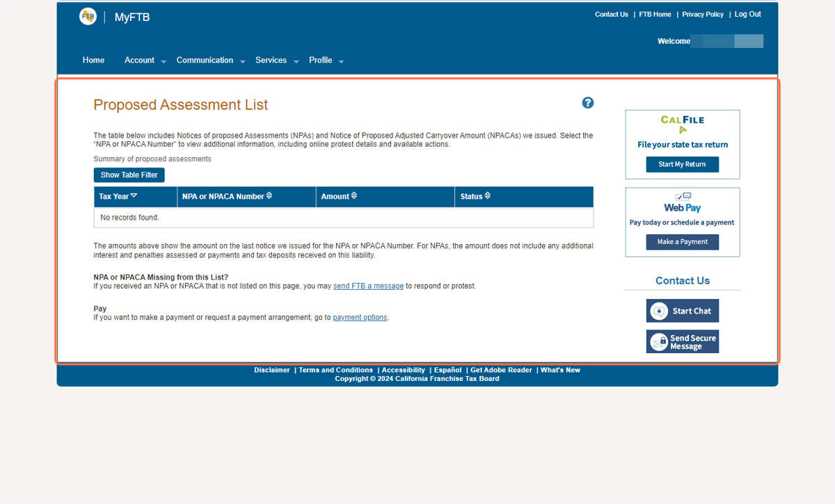Start a chat with FTB
Image resolution: width=835 pixels, height=504 pixels.
pyautogui.click(x=682, y=311)
